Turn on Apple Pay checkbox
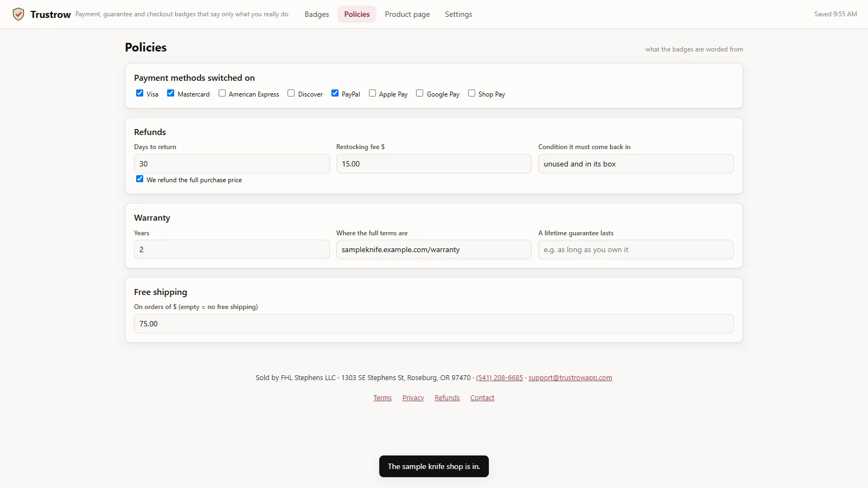868x488 pixels. 372,93
